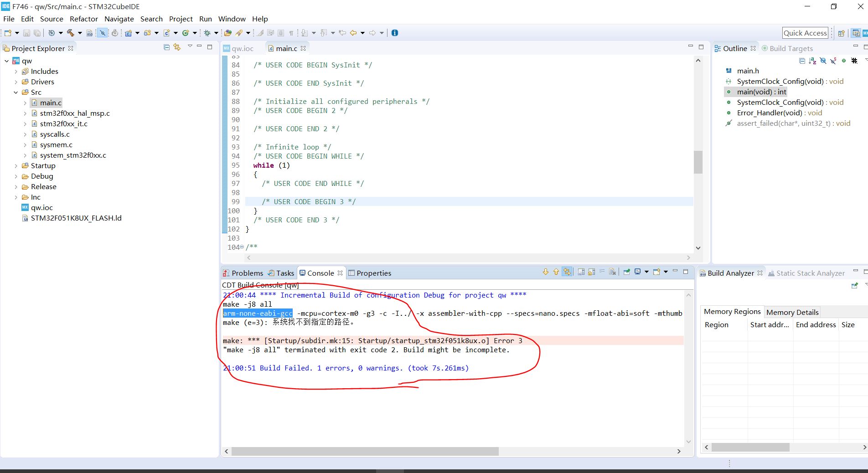Switch to Problems tab
This screenshot has height=473, width=868.
coord(243,273)
